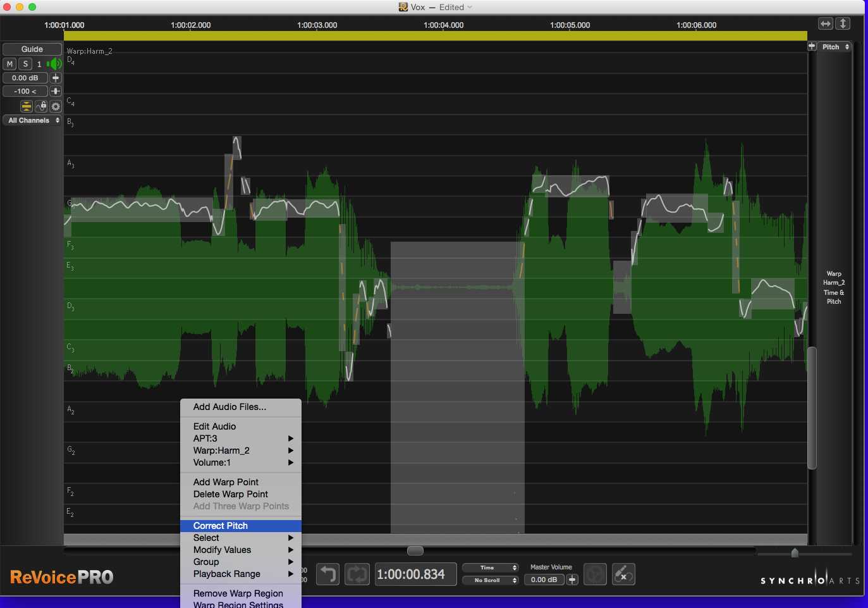Expand the Volume:1 submenu
Image resolution: width=868 pixels, height=608 pixels.
tap(241, 462)
